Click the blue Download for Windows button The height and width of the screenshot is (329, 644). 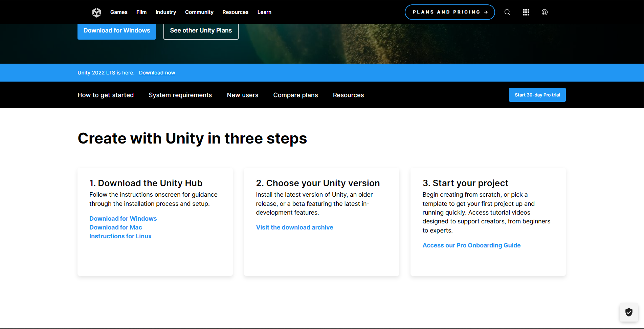[x=117, y=31]
